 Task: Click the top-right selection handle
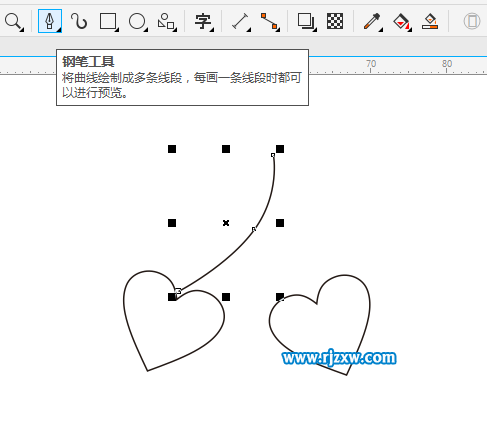pyautogui.click(x=280, y=149)
